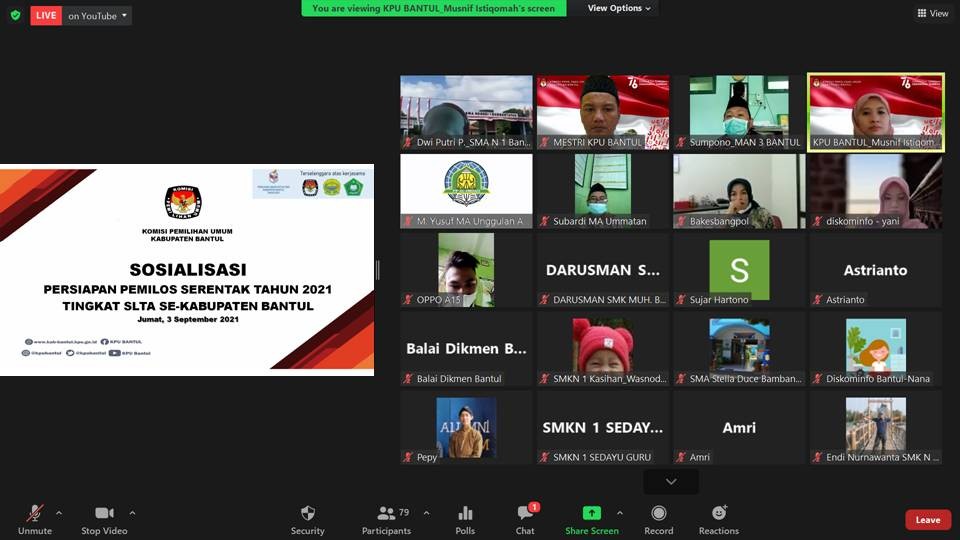Switch layout with the View button

(x=932, y=13)
